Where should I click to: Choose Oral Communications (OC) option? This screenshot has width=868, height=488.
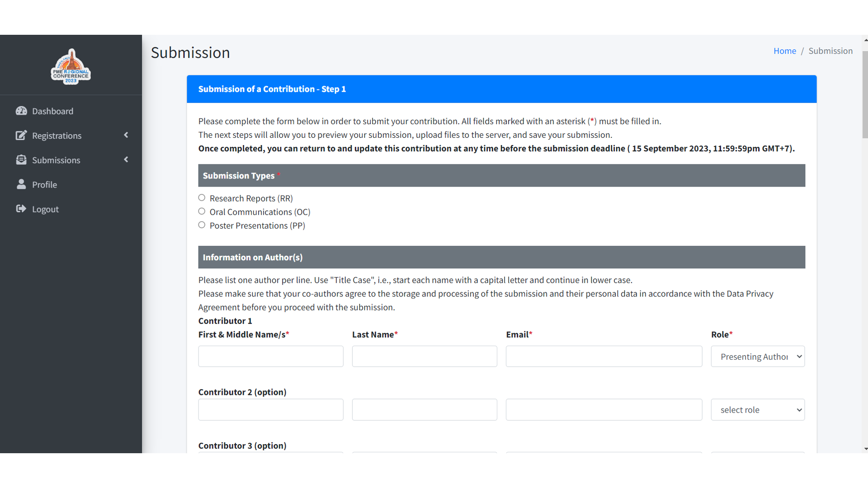(202, 211)
